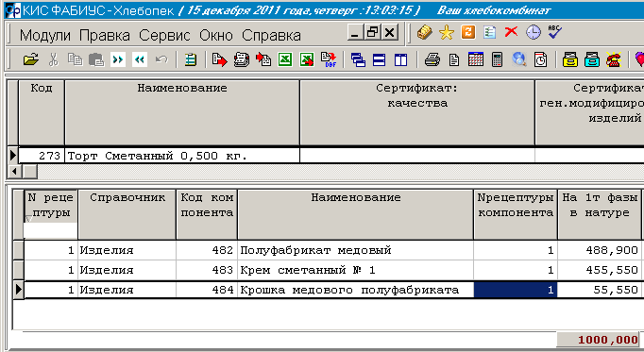Click the filter field under N рецептуры header

[x=50, y=231]
